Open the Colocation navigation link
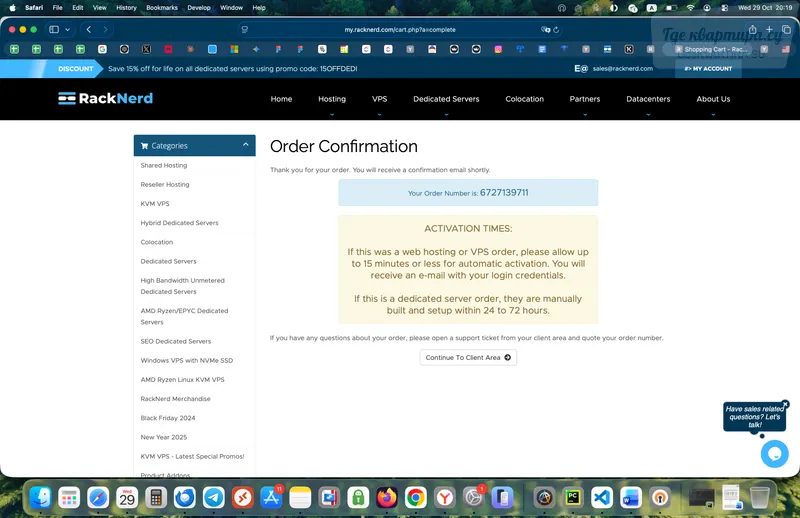This screenshot has height=518, width=800. click(524, 99)
